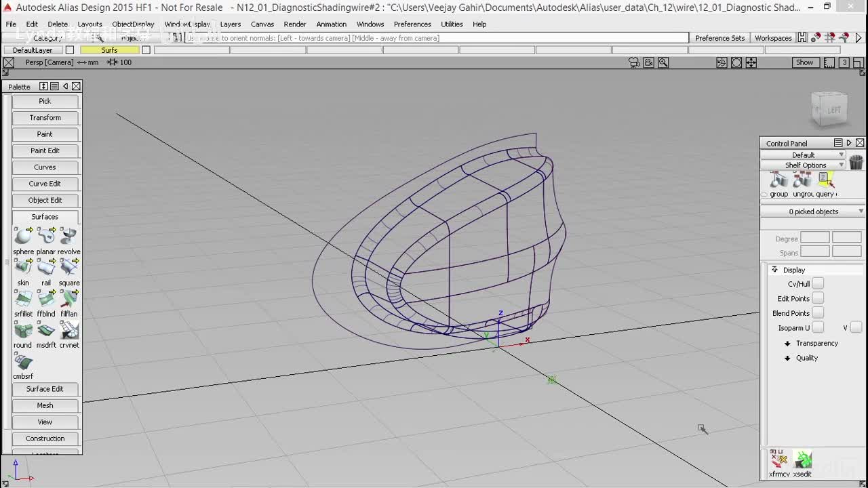The width and height of the screenshot is (868, 488).
Task: Open the Preferences menu
Action: point(412,24)
